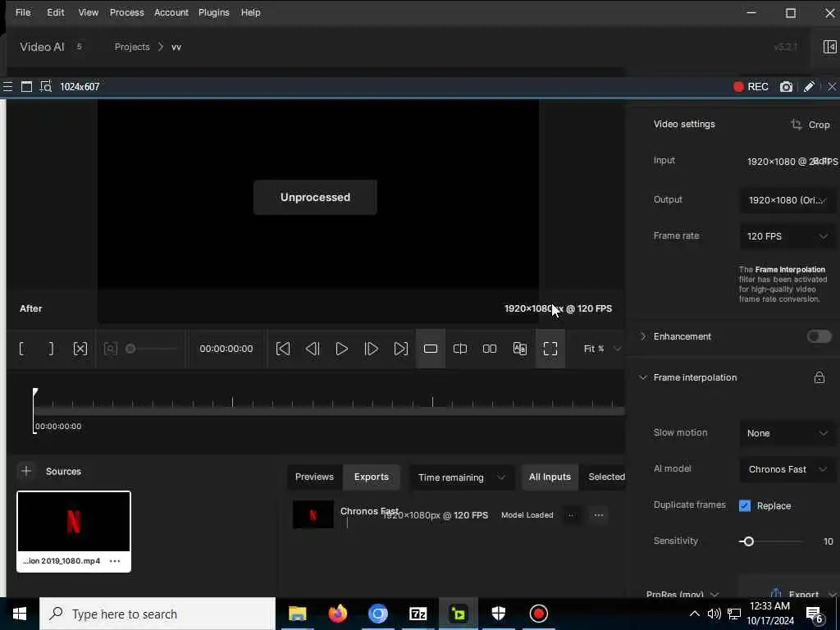This screenshot has width=840, height=630.
Task: Play the video preview
Action: point(342,349)
